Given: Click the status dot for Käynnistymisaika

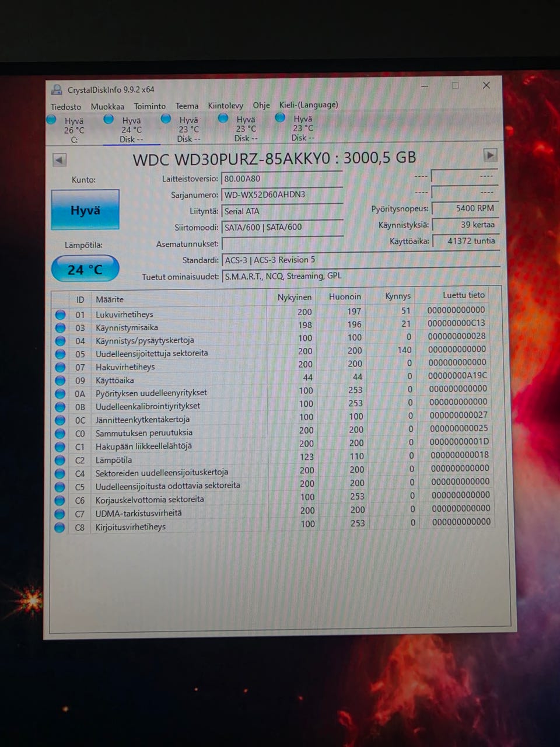Looking at the screenshot, I should coord(60,327).
